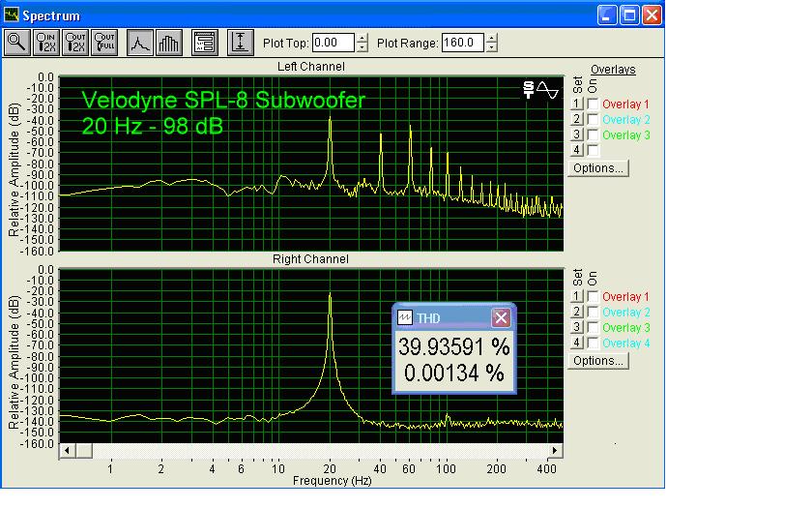
Task: Switch to bar graph display mode
Action: tap(169, 43)
